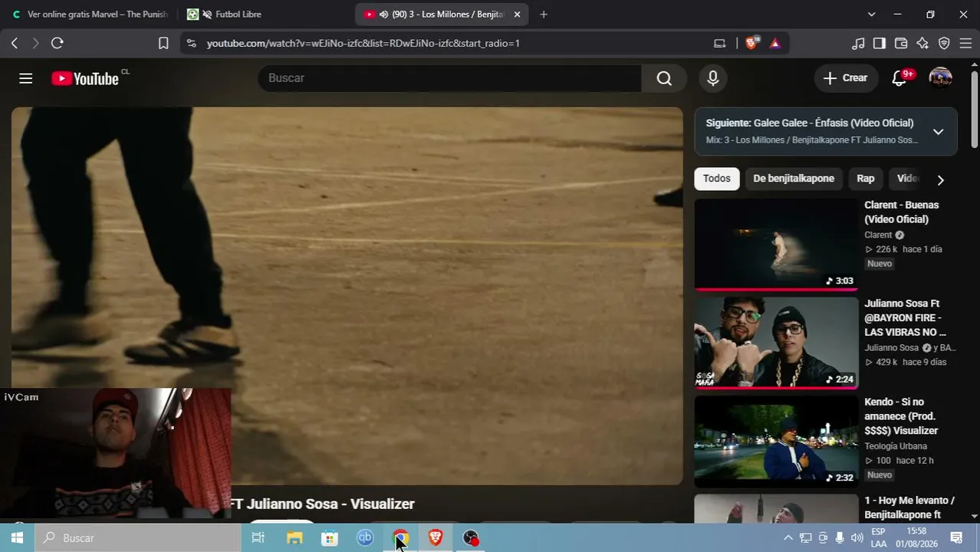Screen dimensions: 980x552
Task: Start voice search with microphone icon
Action: pos(713,78)
